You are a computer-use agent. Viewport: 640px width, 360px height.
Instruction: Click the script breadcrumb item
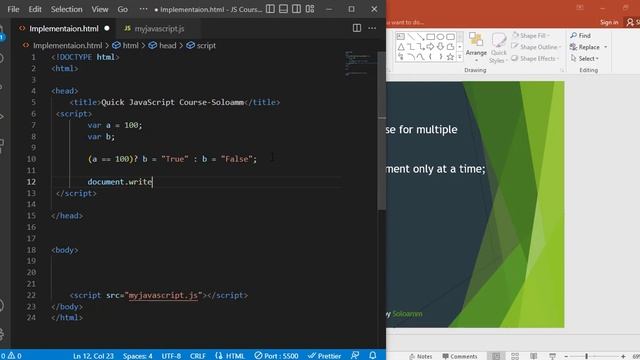(x=201, y=45)
